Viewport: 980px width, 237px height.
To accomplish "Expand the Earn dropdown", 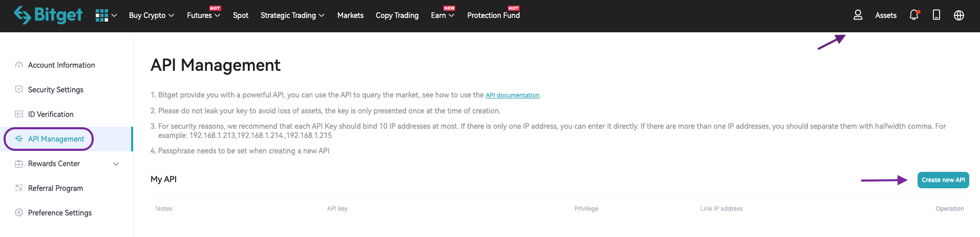I will [x=442, y=15].
